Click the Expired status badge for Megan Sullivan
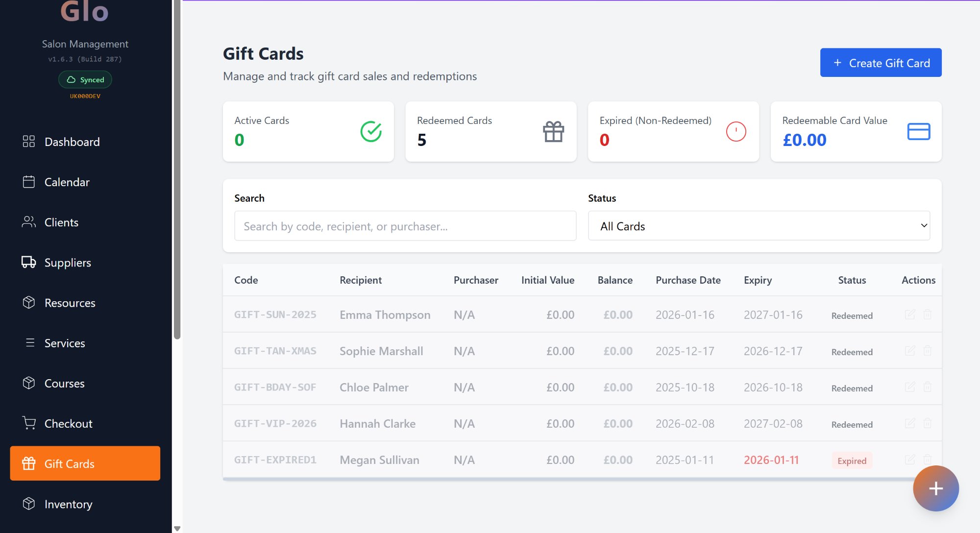Screen dimensions: 980x533 click(x=852, y=460)
